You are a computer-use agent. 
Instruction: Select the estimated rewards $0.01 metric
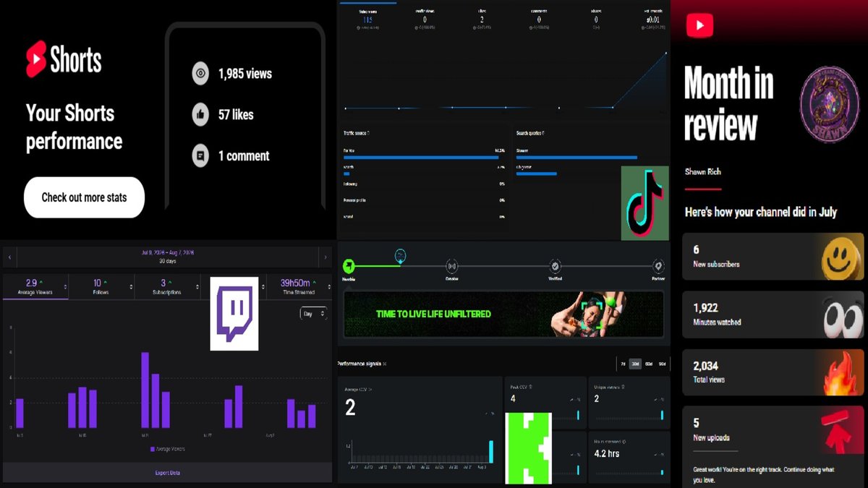653,20
